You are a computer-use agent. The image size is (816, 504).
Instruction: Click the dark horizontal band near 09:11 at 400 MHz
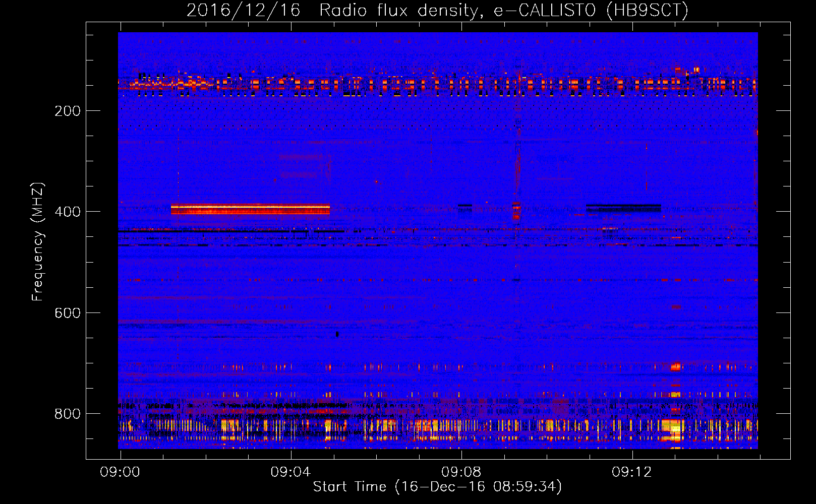pos(623,208)
